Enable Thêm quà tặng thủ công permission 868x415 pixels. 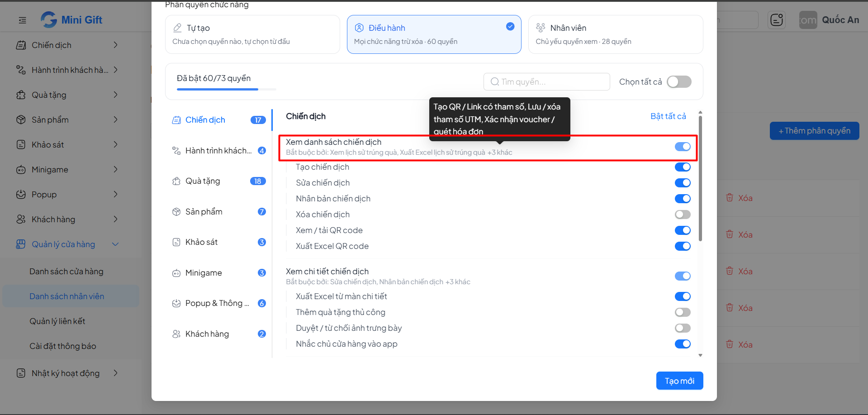pos(683,312)
